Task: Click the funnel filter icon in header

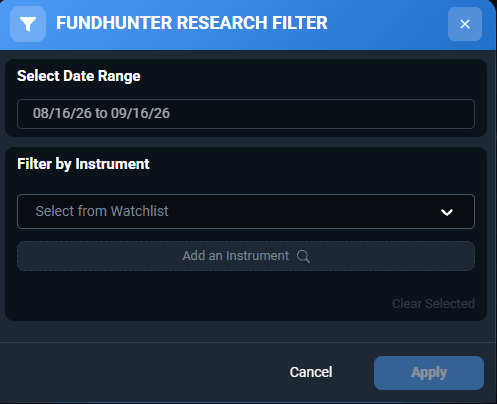Action: coord(28,24)
